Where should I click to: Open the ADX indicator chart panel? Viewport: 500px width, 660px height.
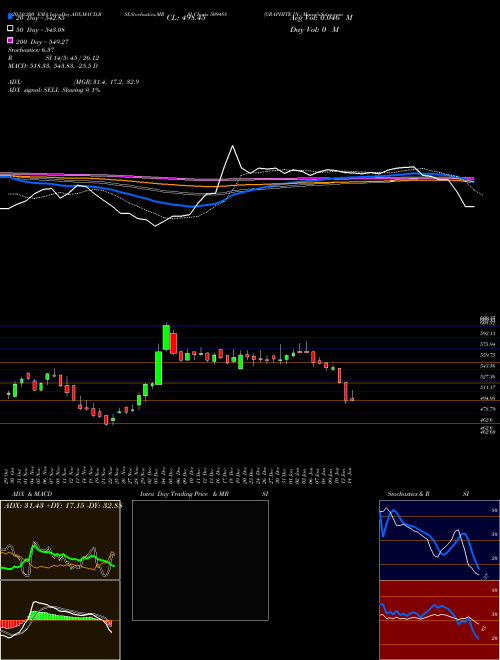(x=60, y=540)
